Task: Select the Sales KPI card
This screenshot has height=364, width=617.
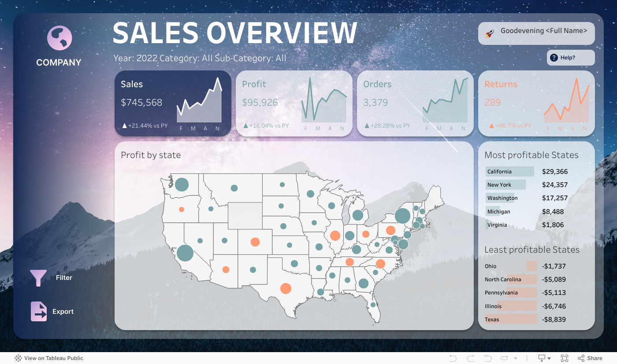Action: pos(173,103)
